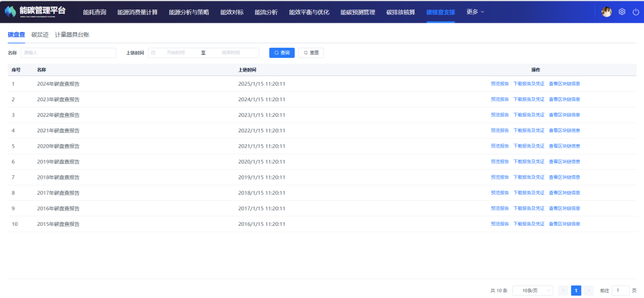Download 下载报告及凭证 for 2021 report

pyautogui.click(x=529, y=131)
